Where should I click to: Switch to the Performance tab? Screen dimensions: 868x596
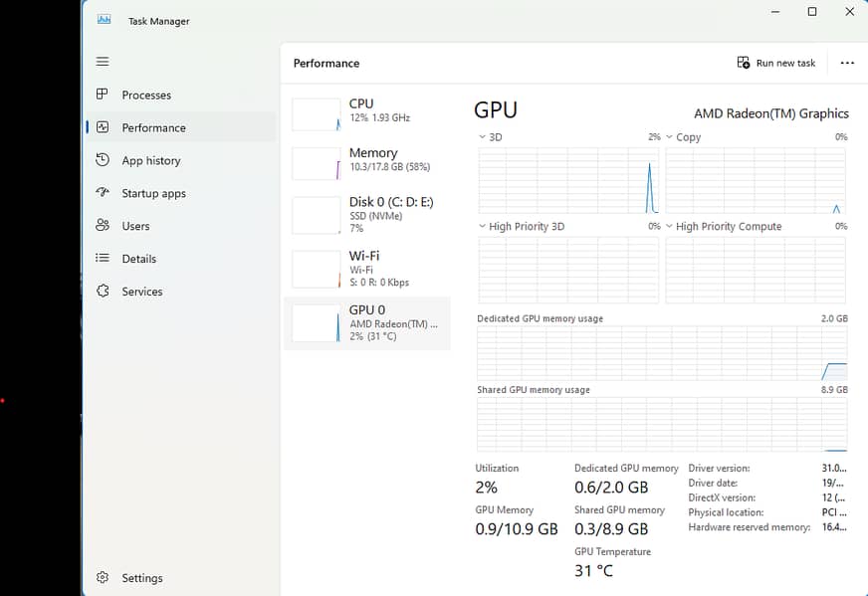tap(153, 127)
